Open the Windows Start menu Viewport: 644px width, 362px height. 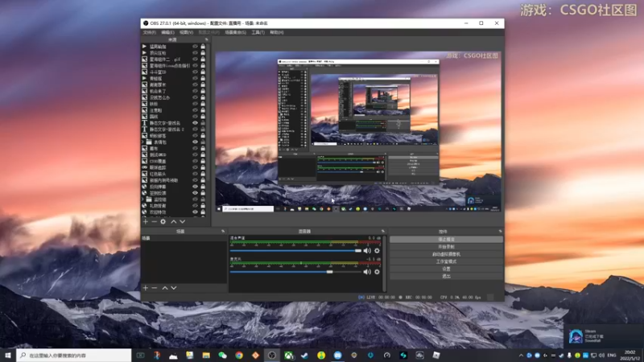coord(8,355)
